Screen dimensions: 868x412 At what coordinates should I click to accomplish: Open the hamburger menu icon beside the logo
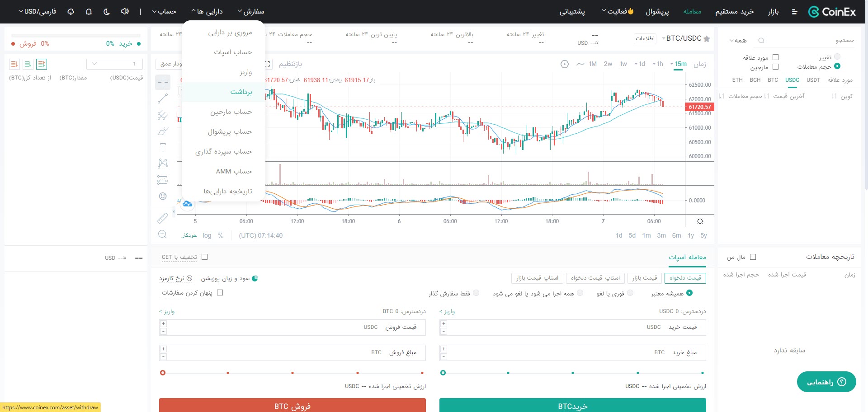pos(794,12)
